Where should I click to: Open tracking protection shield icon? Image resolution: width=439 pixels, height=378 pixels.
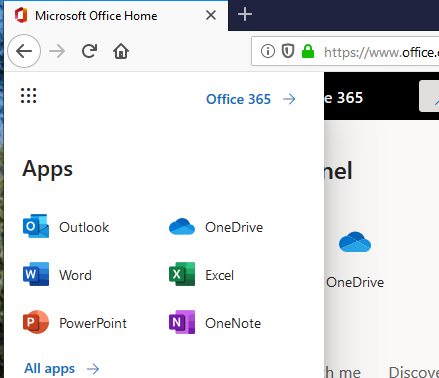click(x=288, y=51)
